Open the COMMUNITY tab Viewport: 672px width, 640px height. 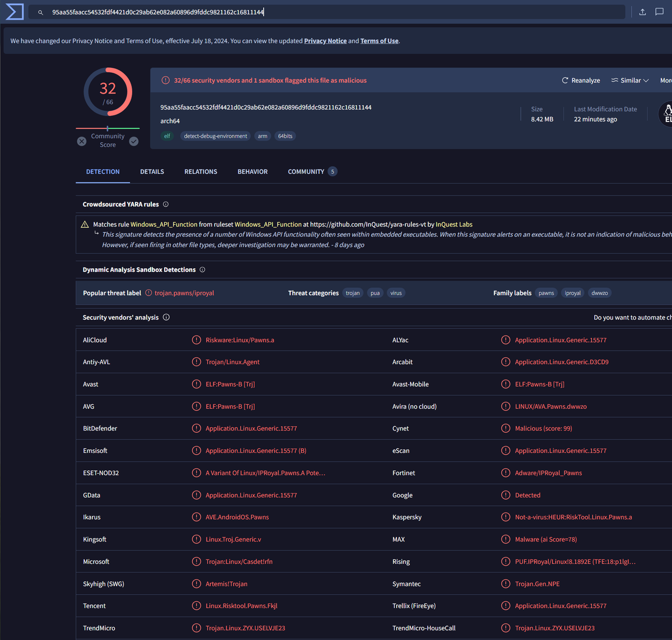click(312, 172)
